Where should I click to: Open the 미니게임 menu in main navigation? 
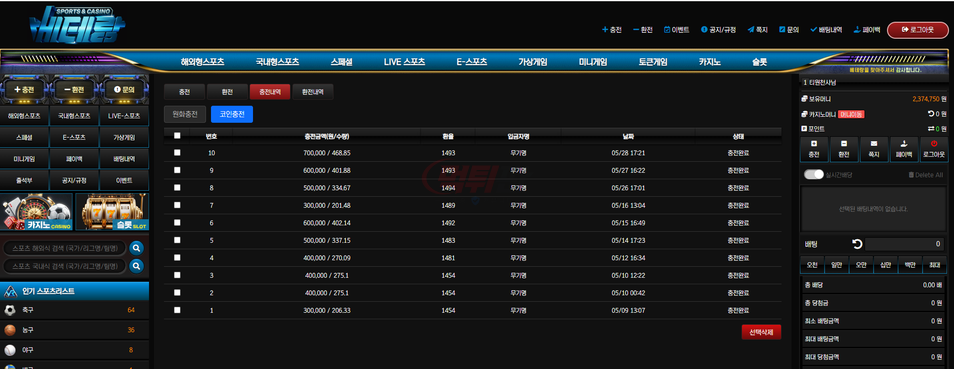click(593, 62)
